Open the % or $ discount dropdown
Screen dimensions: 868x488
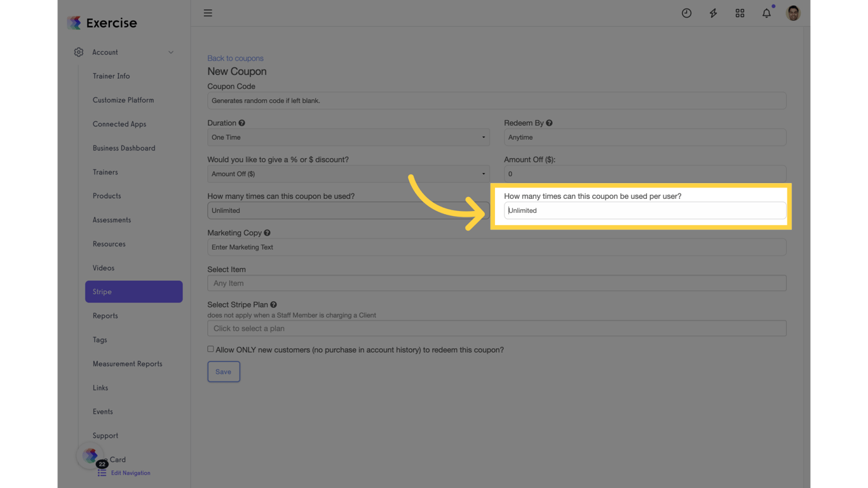click(x=348, y=174)
